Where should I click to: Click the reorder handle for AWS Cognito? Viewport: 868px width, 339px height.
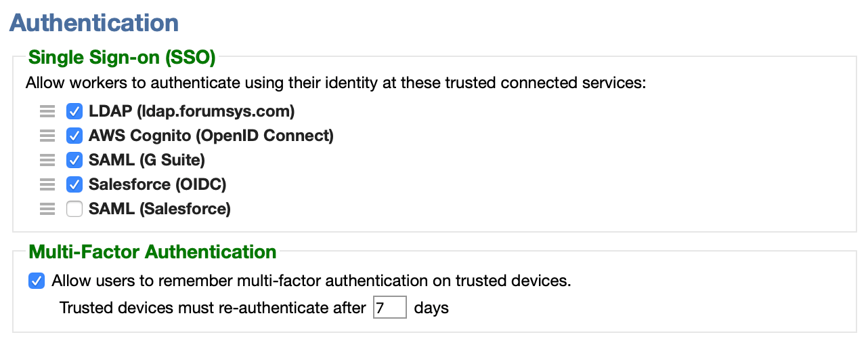[x=47, y=136]
